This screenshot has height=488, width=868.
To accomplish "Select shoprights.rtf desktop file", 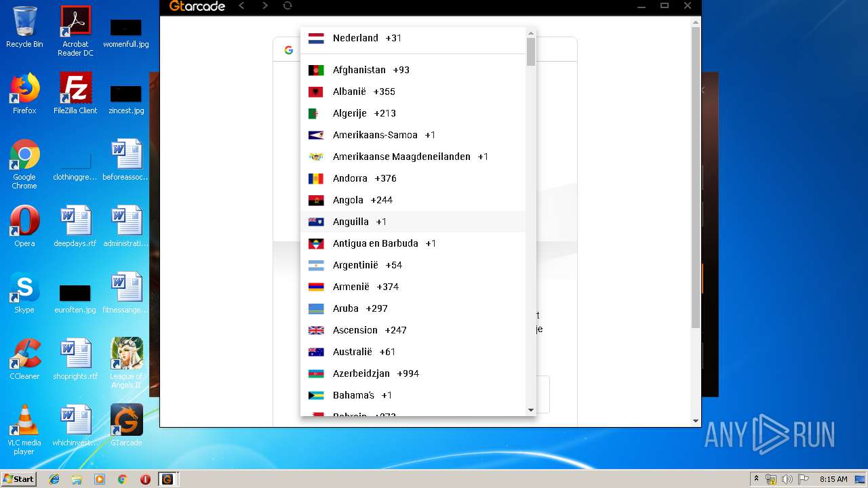I will (75, 359).
